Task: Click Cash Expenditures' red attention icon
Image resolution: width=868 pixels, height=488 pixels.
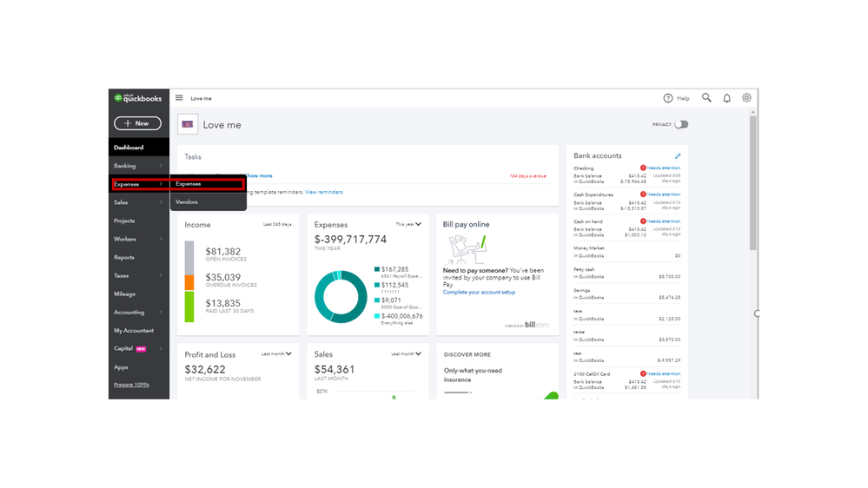Action: 643,195
